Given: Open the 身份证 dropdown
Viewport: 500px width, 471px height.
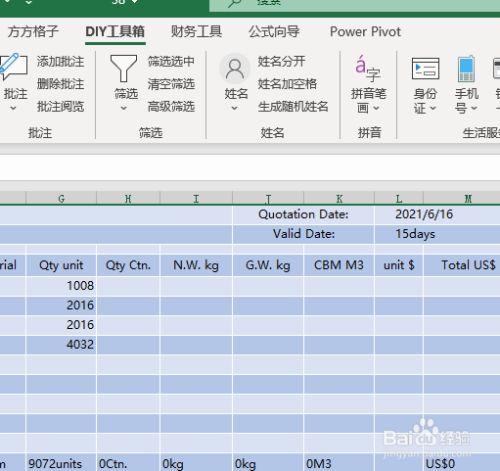Looking at the screenshot, I should (x=433, y=108).
